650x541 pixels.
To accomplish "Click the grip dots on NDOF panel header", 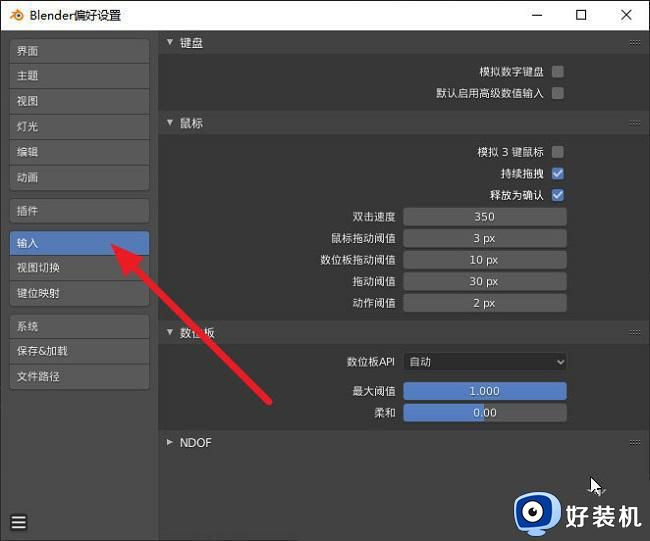I will coord(635,442).
